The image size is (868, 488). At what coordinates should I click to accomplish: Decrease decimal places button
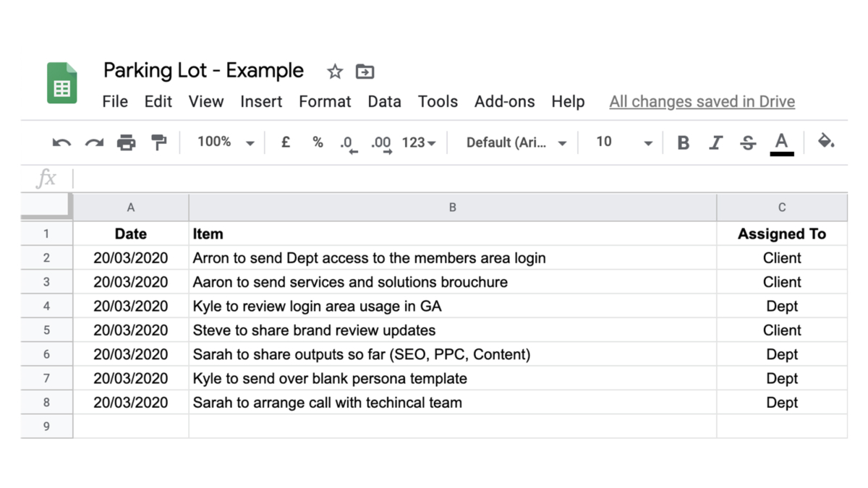click(349, 143)
